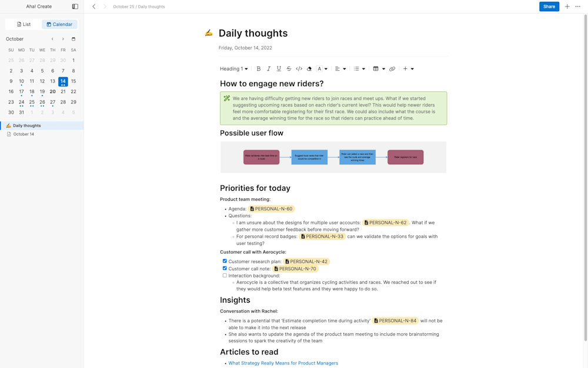Select October 20 on the mini calendar
The width and height of the screenshot is (588, 368).
pyautogui.click(x=52, y=91)
